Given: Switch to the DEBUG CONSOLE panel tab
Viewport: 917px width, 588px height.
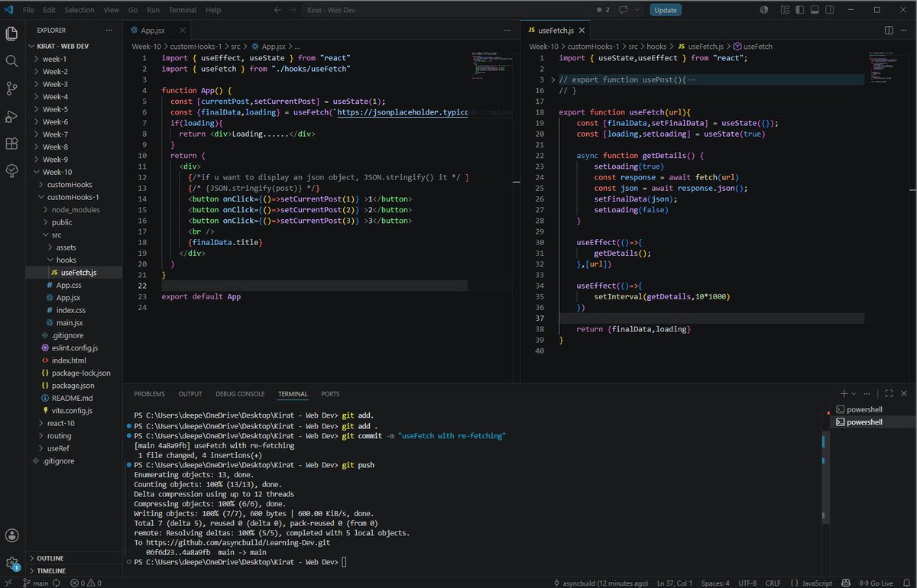Looking at the screenshot, I should 240,394.
